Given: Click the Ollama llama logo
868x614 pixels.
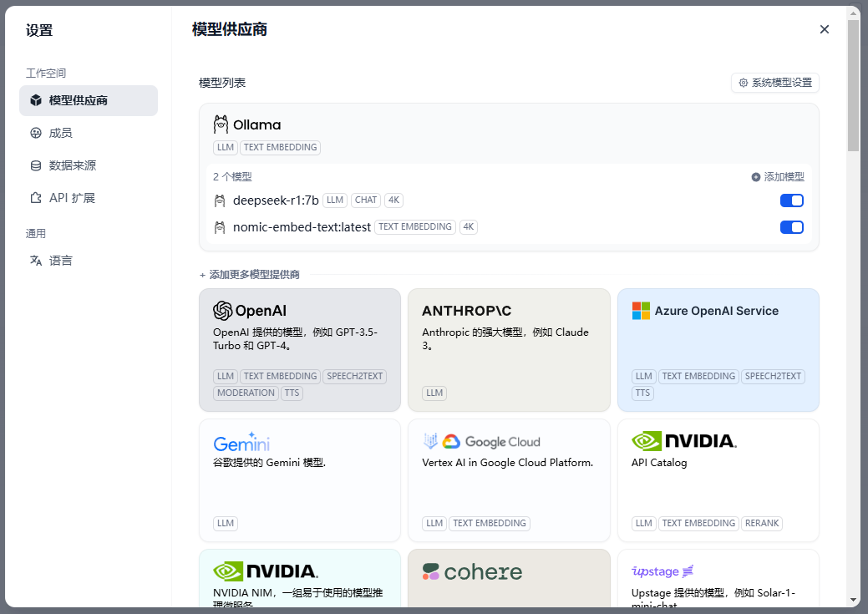Looking at the screenshot, I should coord(221,124).
